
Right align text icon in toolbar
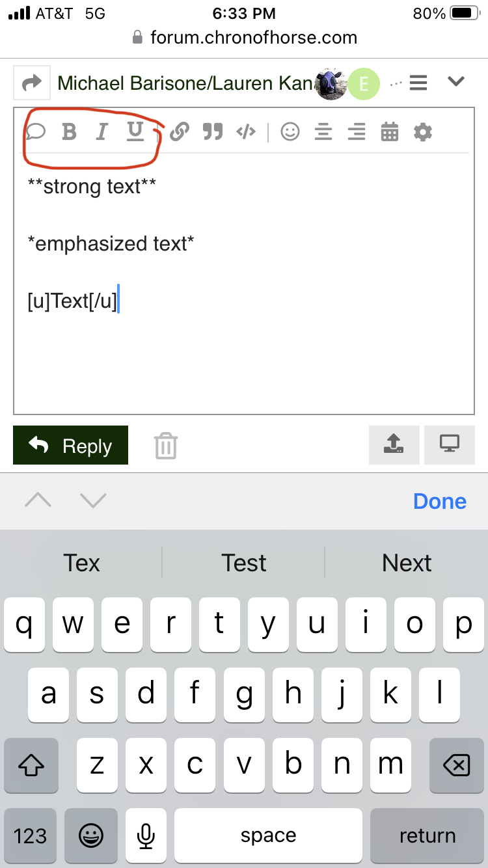[357, 132]
